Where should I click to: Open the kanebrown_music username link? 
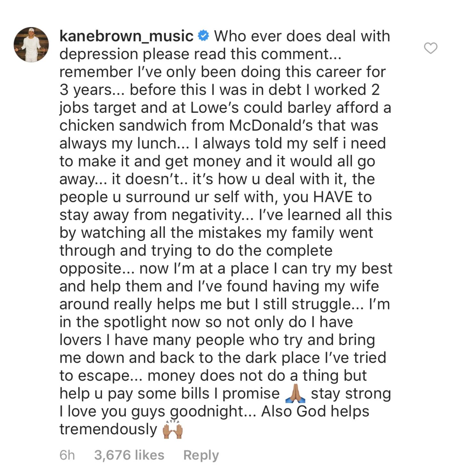click(126, 36)
